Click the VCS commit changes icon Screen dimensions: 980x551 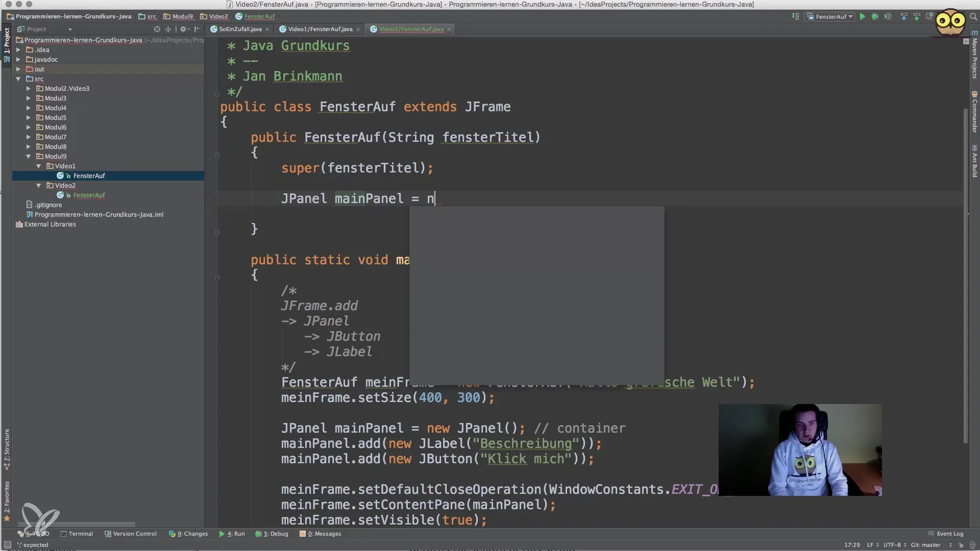pos(917,17)
